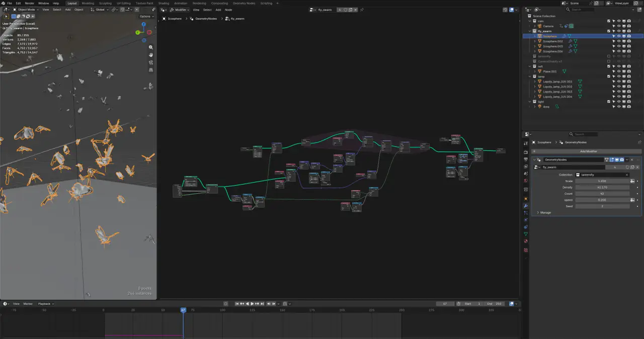
Task: Toggle GeometryNodes modifier show in render
Action: 622,159
